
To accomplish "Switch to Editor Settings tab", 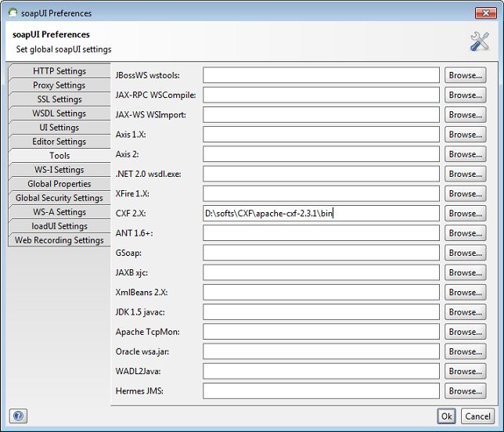I will pyautogui.click(x=59, y=142).
